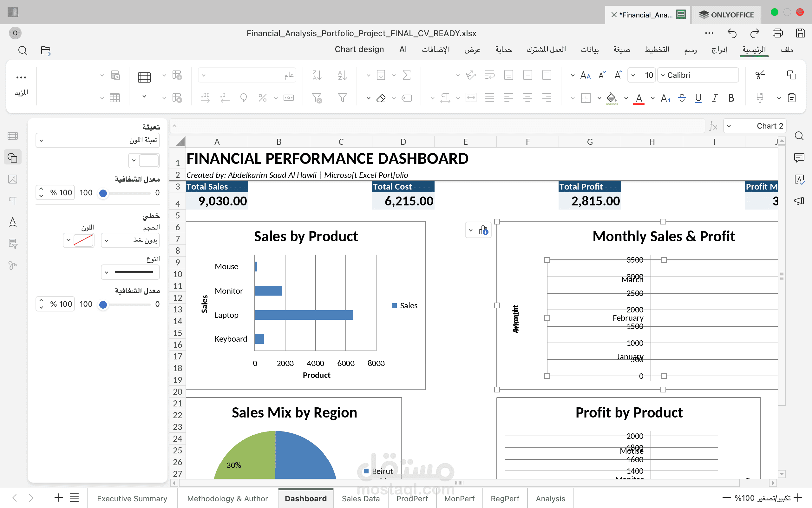This screenshot has width=812, height=508.
Task: Click the fill color bucket icon
Action: (x=612, y=98)
